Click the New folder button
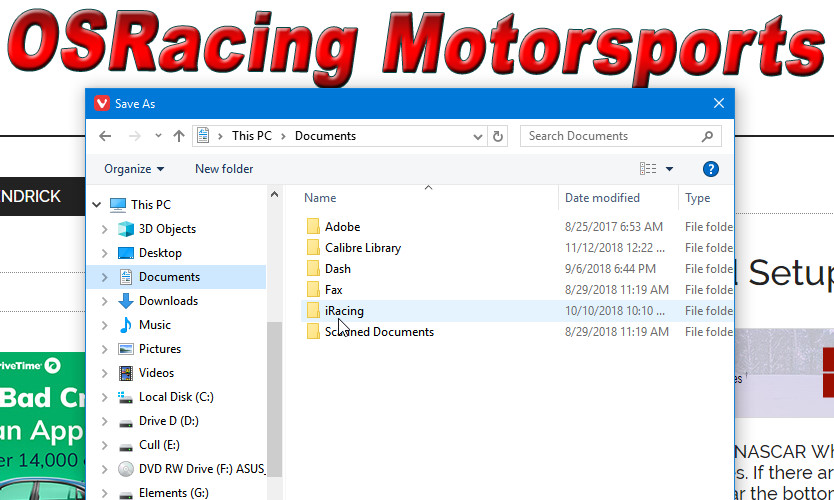Image resolution: width=834 pixels, height=500 pixels. pos(224,169)
